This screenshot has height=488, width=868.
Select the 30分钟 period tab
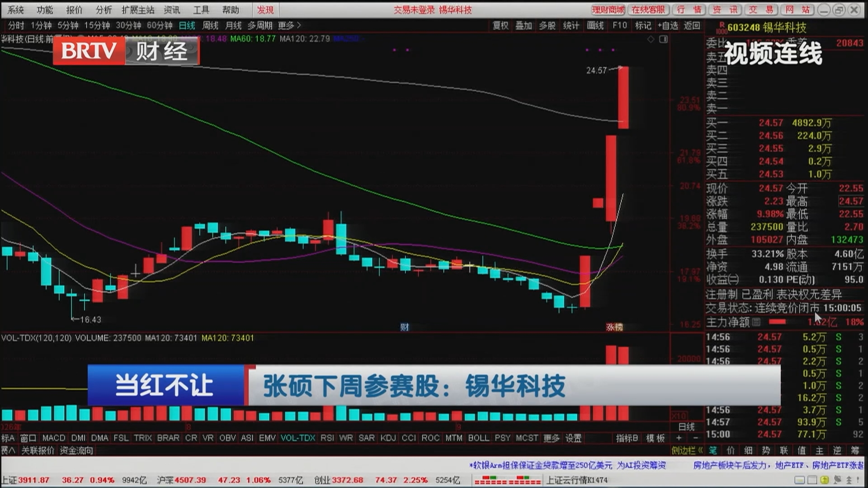pyautogui.click(x=128, y=26)
